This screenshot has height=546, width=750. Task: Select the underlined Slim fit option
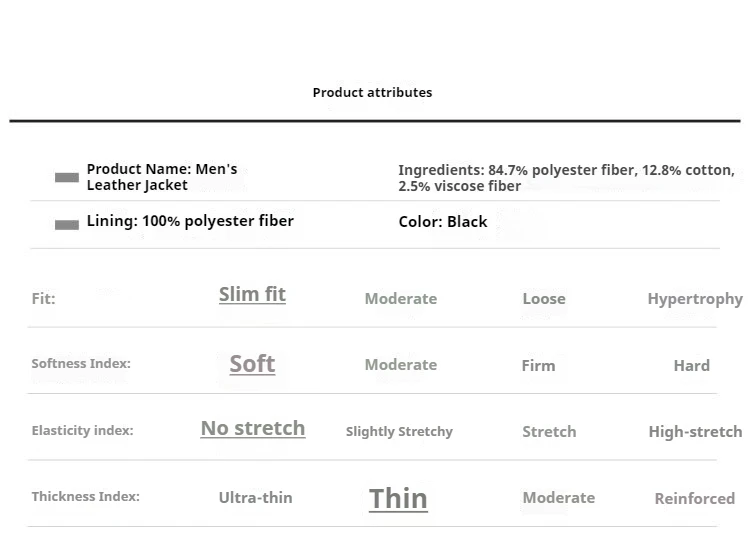tap(252, 294)
